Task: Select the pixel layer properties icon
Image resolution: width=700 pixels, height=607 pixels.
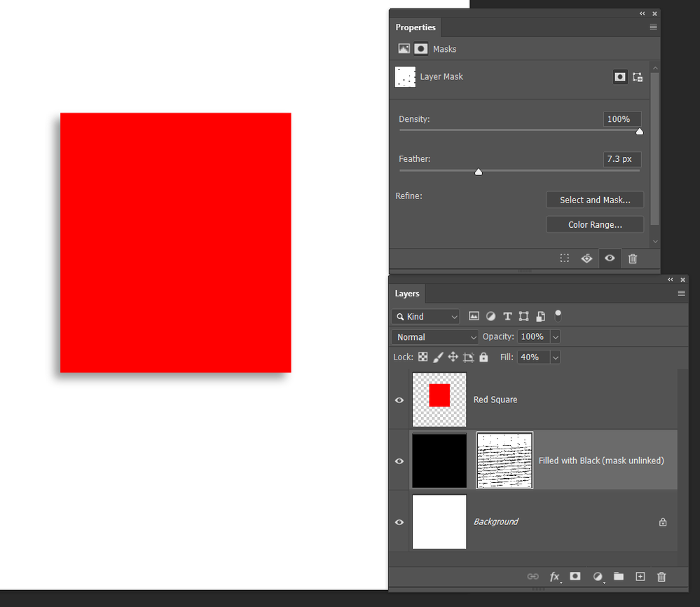Action: click(x=404, y=48)
